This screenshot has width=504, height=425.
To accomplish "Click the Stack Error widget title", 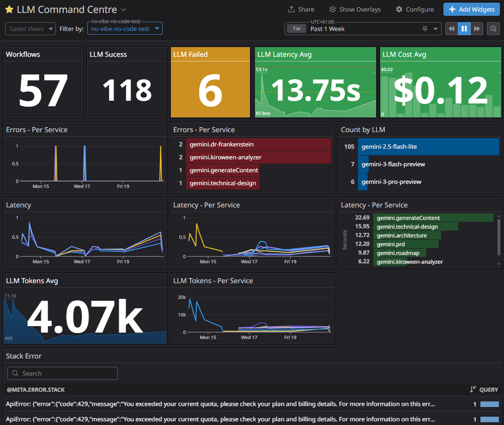I will pyautogui.click(x=24, y=356).
